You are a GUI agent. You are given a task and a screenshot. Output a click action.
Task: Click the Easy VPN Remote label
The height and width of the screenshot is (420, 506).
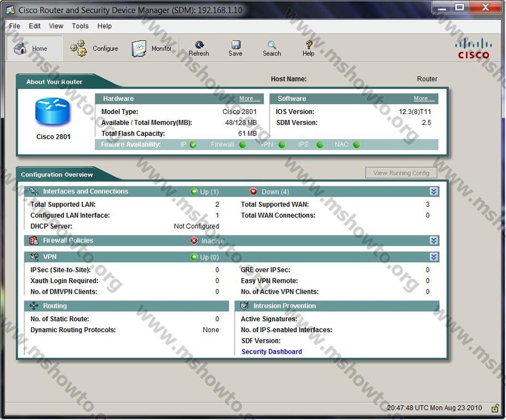[x=269, y=281]
